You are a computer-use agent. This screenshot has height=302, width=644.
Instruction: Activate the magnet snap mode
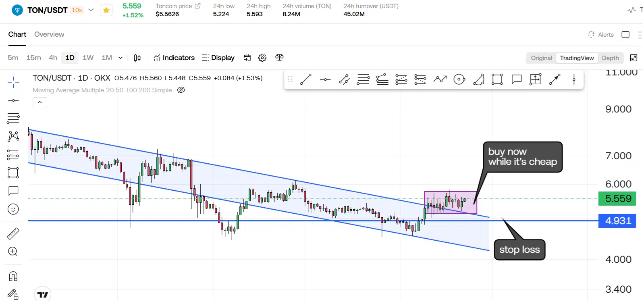[13, 276]
